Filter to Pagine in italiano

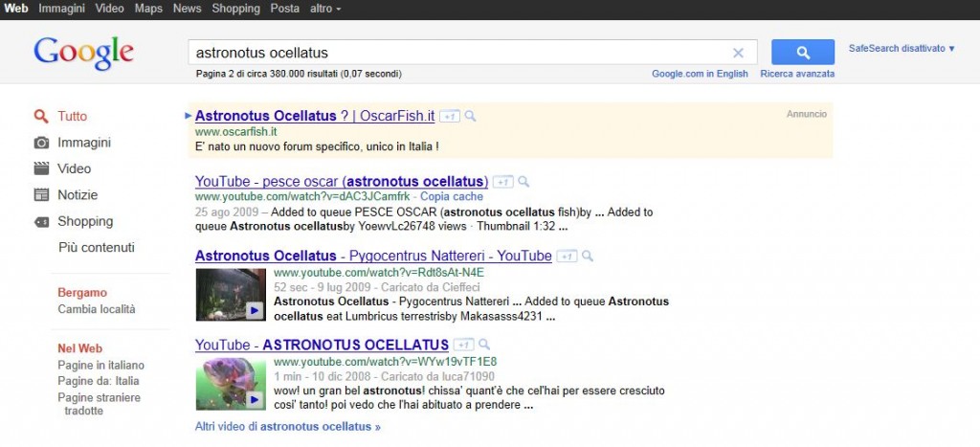click(100, 365)
